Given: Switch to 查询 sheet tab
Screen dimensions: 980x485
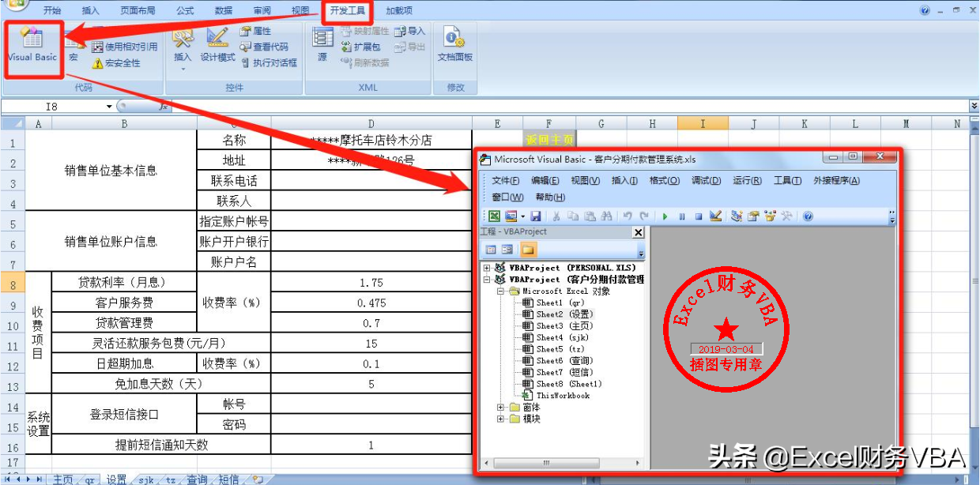Looking at the screenshot, I should 197,479.
